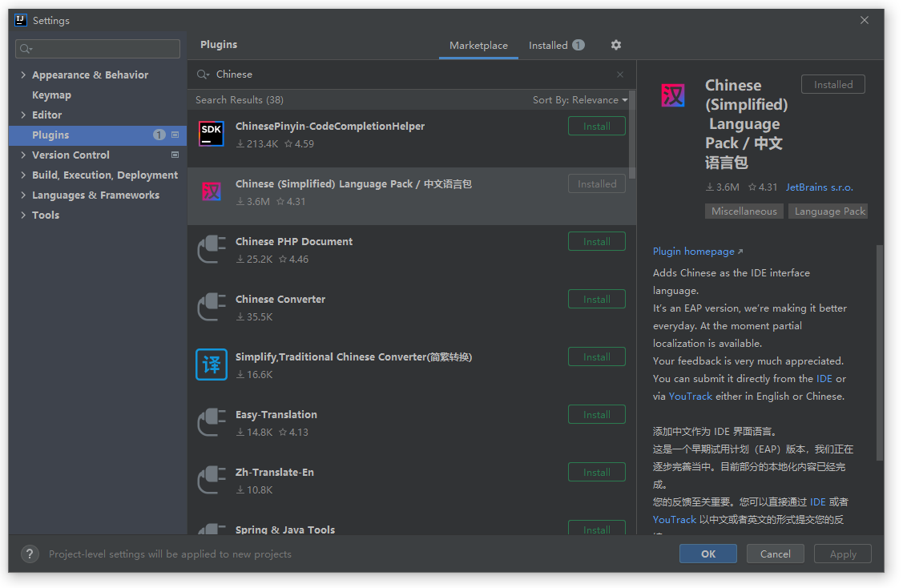Click the Chinese Converter plug icon
Screen dimensions: 911x588
tap(212, 308)
